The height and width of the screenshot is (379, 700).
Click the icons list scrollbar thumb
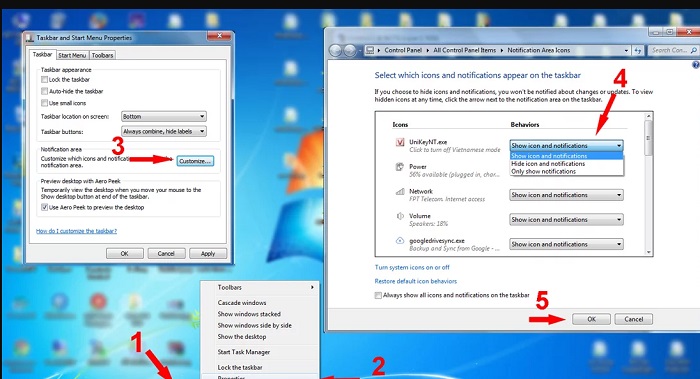click(648, 137)
